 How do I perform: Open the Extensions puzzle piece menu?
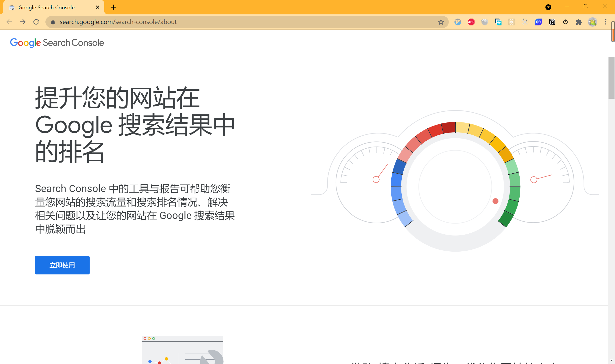click(579, 22)
